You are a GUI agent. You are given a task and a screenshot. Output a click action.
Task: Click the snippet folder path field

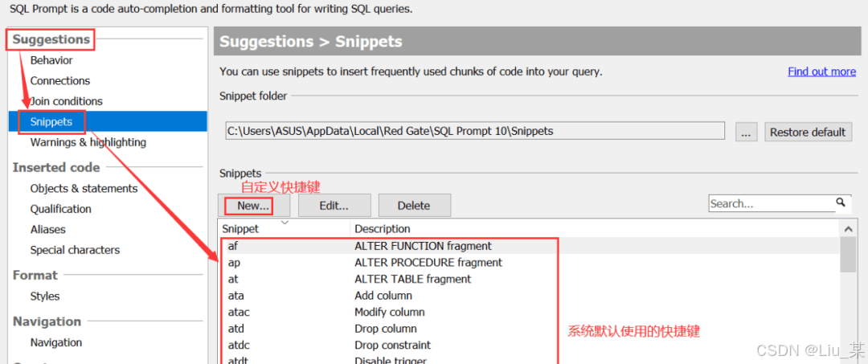point(474,131)
